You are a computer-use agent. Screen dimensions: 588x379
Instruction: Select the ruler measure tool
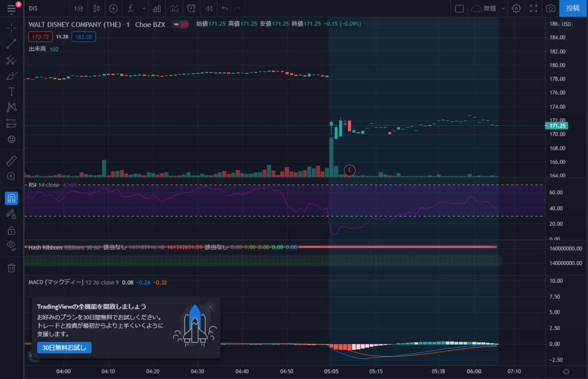[12, 160]
